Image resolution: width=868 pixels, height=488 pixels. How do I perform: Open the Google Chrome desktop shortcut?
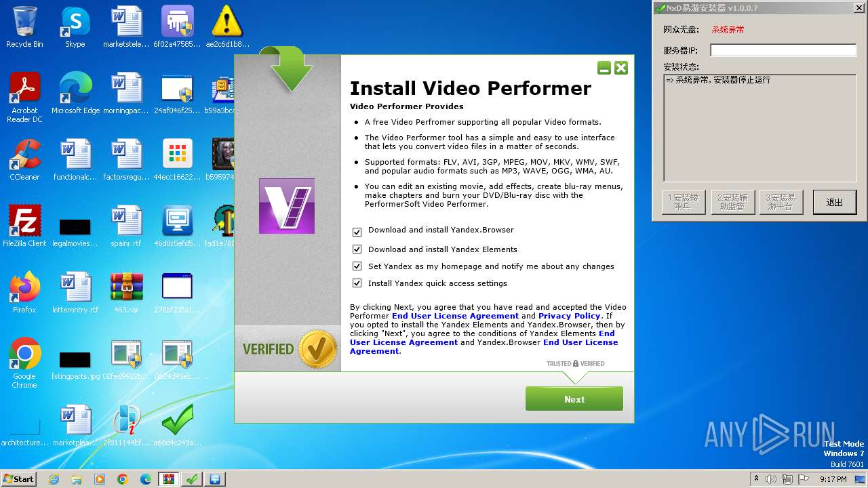pos(24,363)
